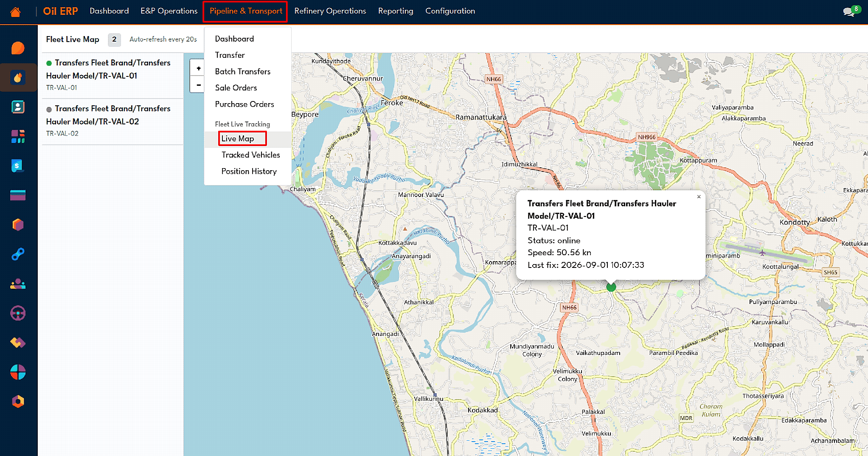Viewport: 868px width, 456px height.
Task: Open Position History from the menu
Action: tap(247, 171)
